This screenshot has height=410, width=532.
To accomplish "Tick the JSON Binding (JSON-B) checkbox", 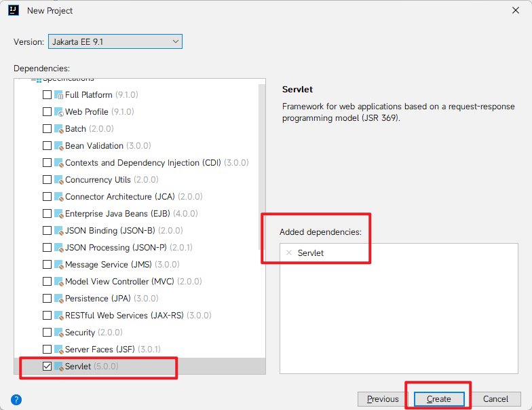I will (x=47, y=231).
